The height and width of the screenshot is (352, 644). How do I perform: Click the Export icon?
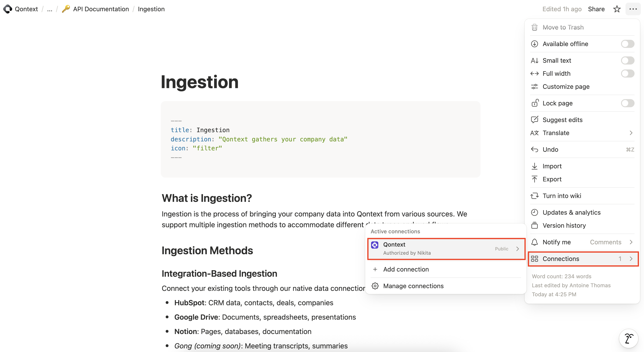click(x=535, y=179)
